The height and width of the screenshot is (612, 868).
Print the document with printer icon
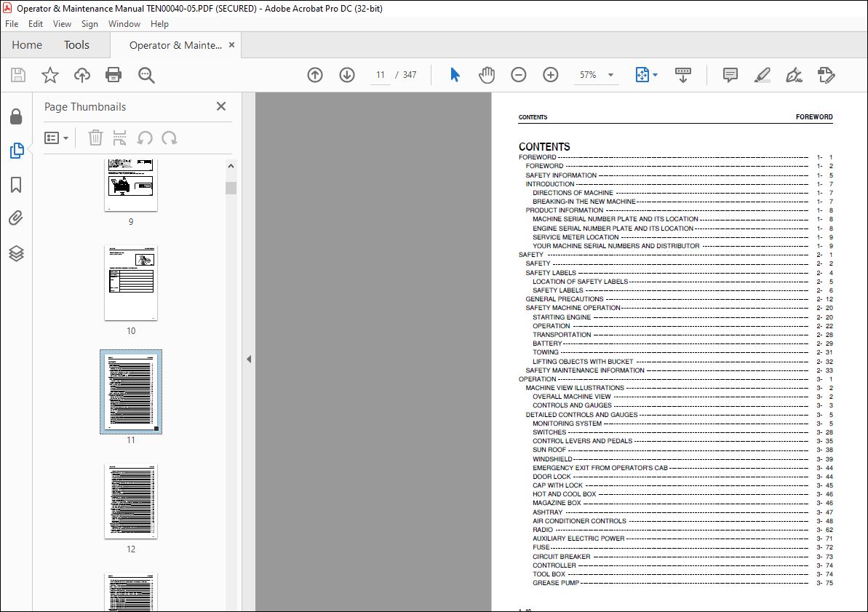pyautogui.click(x=114, y=75)
